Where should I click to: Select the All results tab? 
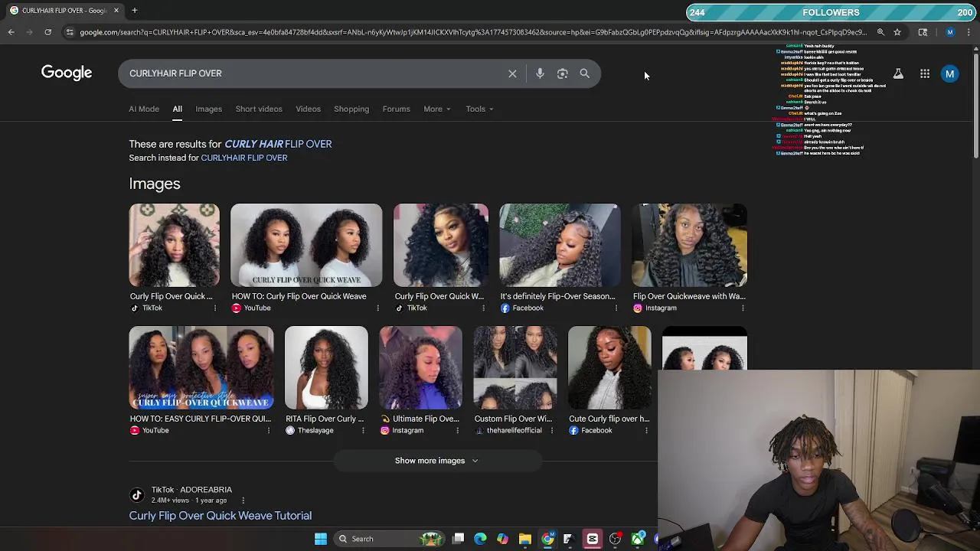[177, 109]
